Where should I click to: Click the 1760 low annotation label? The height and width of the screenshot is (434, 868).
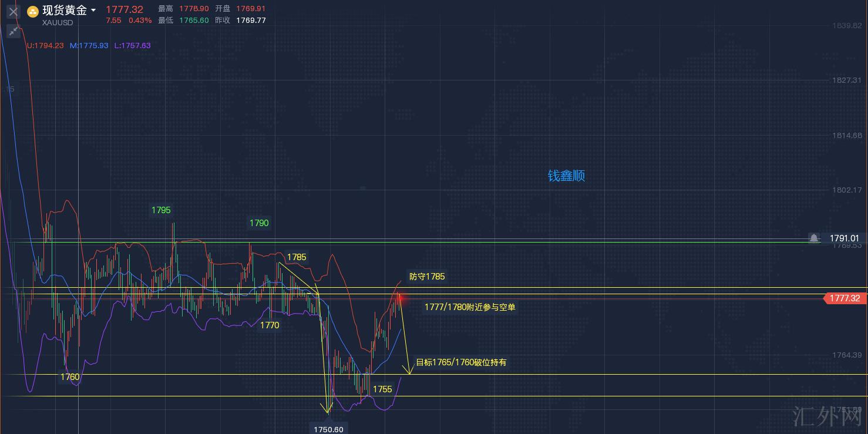(70, 377)
